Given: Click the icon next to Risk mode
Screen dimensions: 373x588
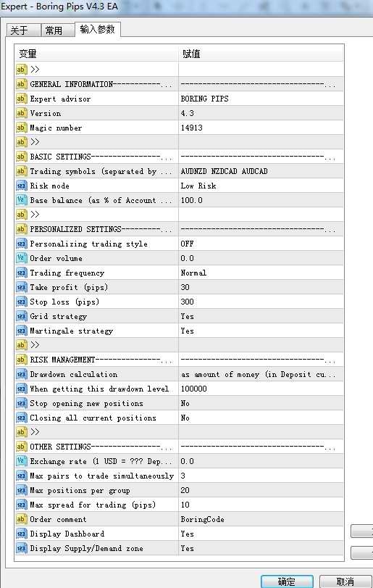Looking at the screenshot, I should [x=21, y=186].
